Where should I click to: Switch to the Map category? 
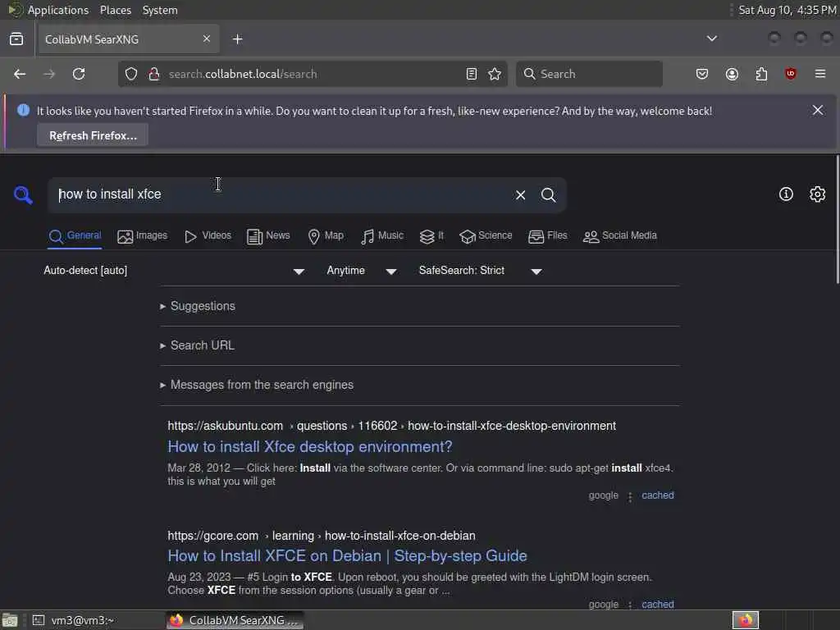pyautogui.click(x=326, y=235)
